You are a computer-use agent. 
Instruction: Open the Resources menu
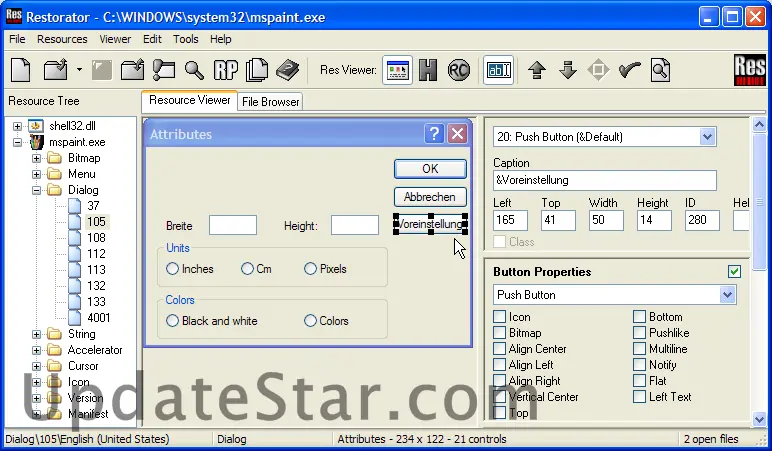point(62,39)
